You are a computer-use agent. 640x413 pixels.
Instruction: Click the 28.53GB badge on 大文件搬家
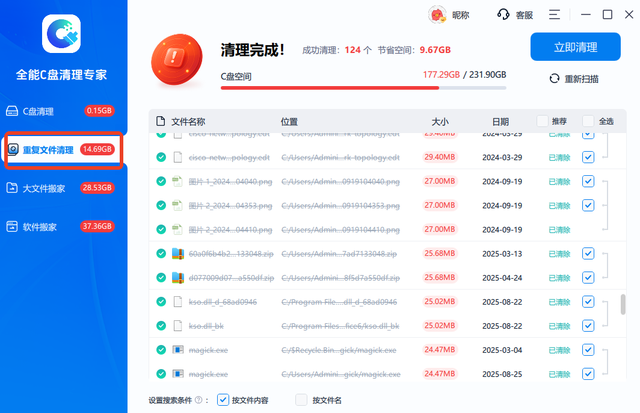click(97, 188)
